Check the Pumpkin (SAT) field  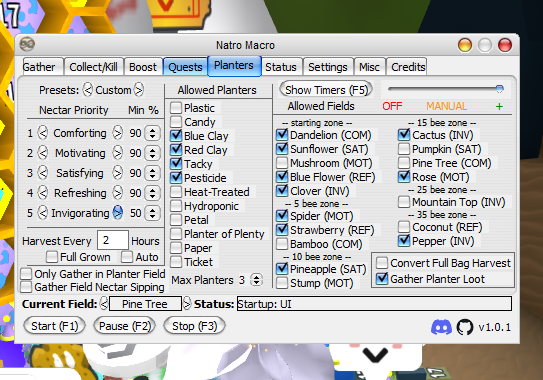(404, 149)
